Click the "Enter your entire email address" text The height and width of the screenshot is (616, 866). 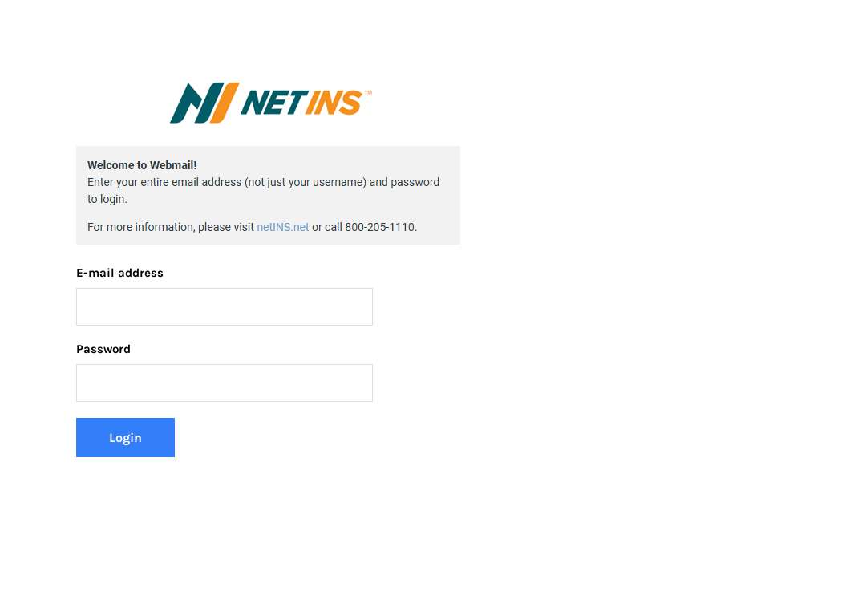coord(164,182)
